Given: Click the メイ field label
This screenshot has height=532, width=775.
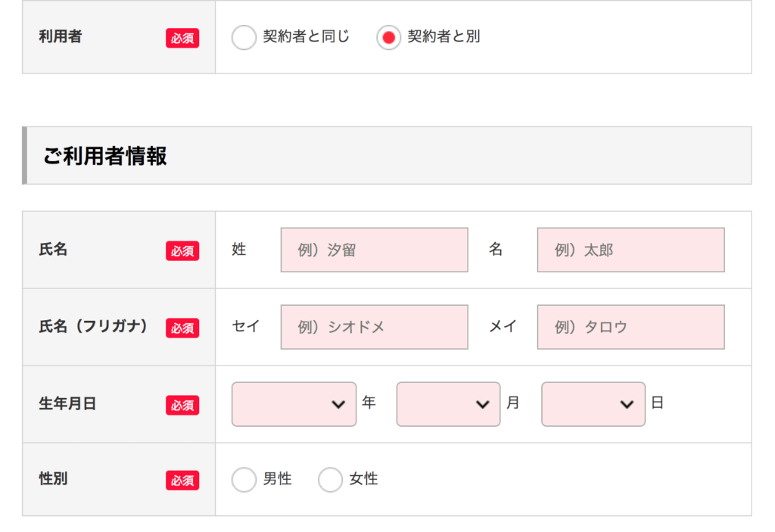Looking at the screenshot, I should point(503,326).
